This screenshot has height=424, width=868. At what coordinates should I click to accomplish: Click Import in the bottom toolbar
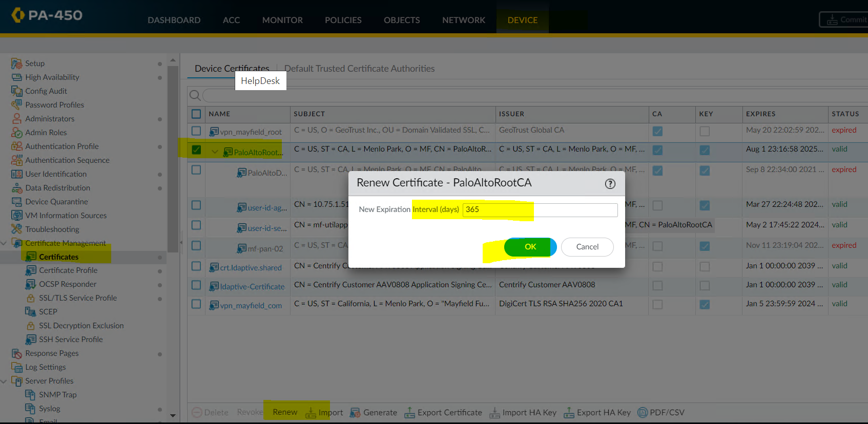pyautogui.click(x=324, y=413)
